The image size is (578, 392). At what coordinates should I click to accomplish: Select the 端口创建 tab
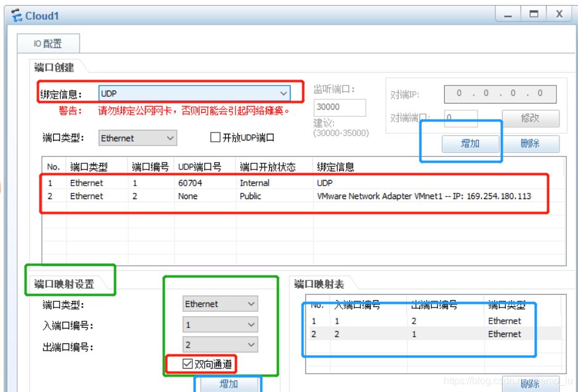(x=54, y=67)
